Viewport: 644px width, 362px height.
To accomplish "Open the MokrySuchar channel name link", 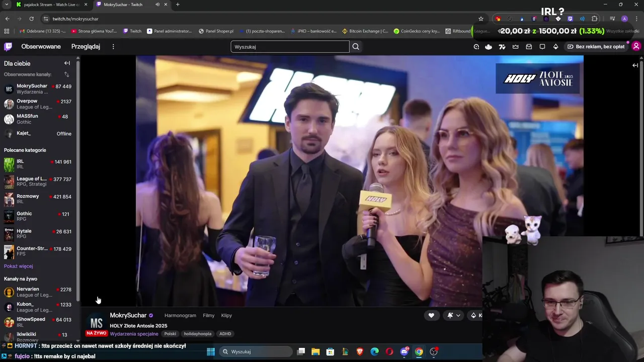I will (x=128, y=315).
